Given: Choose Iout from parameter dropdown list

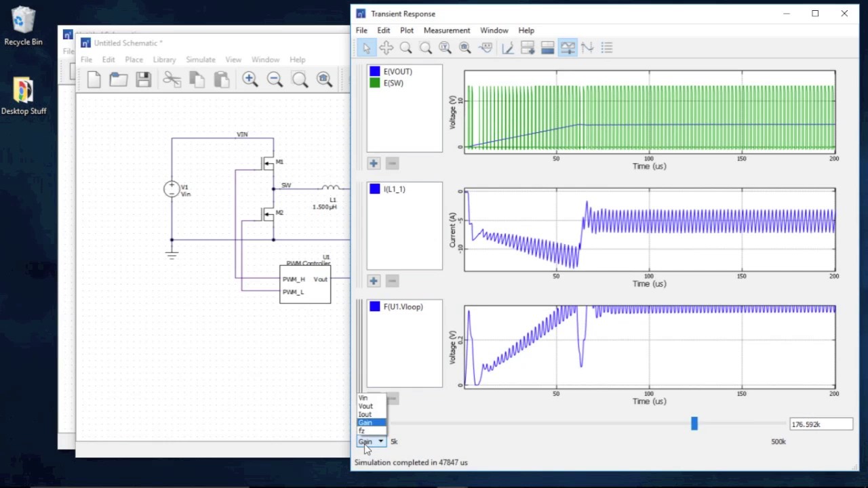Looking at the screenshot, I should (x=372, y=414).
